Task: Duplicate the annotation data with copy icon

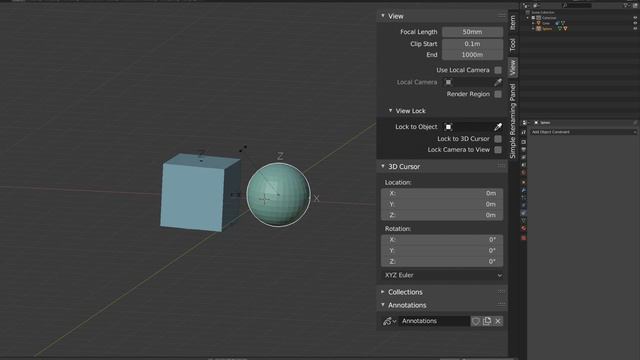Action: 487,321
